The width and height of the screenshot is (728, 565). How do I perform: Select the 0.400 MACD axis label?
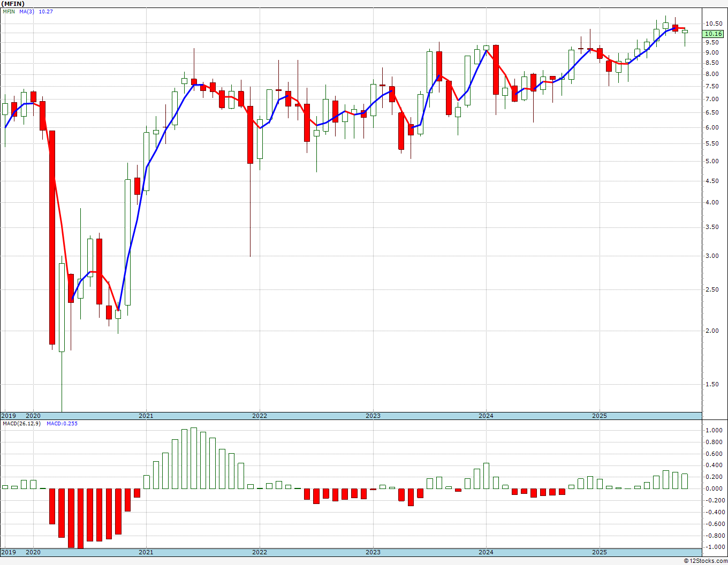coord(715,465)
